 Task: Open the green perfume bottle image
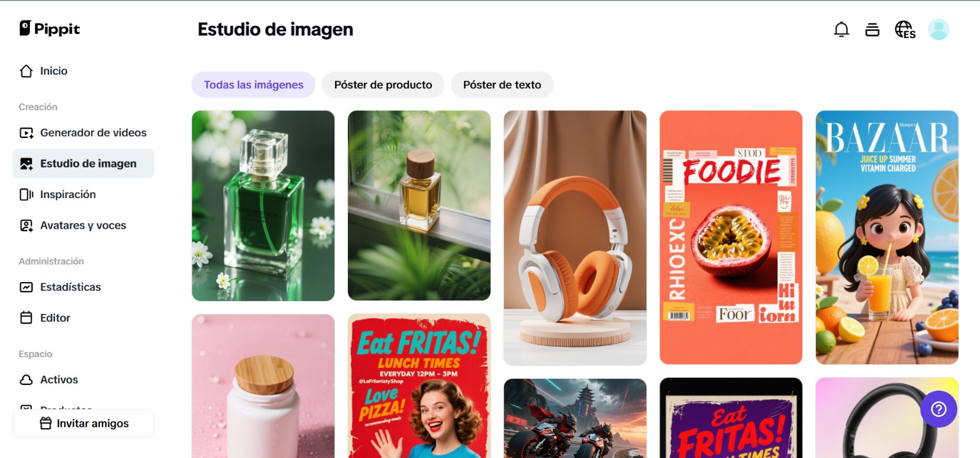point(263,205)
